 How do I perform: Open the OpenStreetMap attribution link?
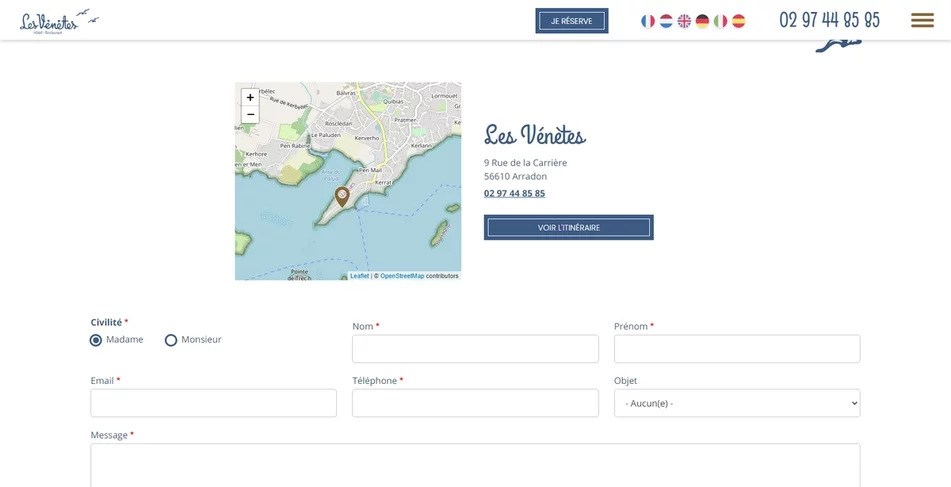click(402, 276)
